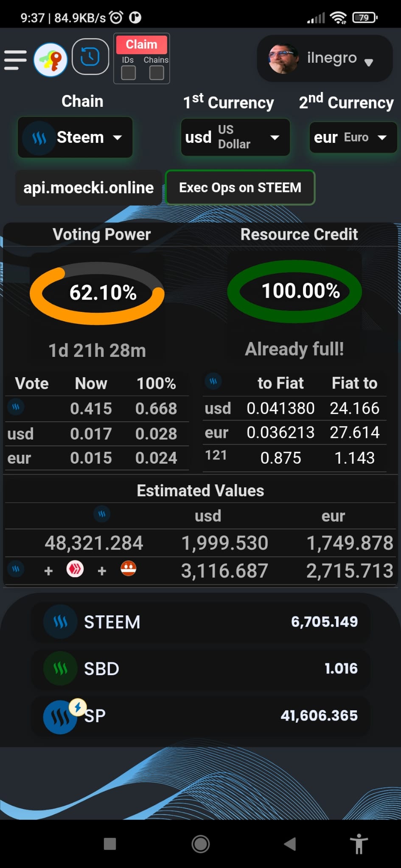Tap the green SBD coin icon
The height and width of the screenshot is (868, 401).
tap(60, 668)
